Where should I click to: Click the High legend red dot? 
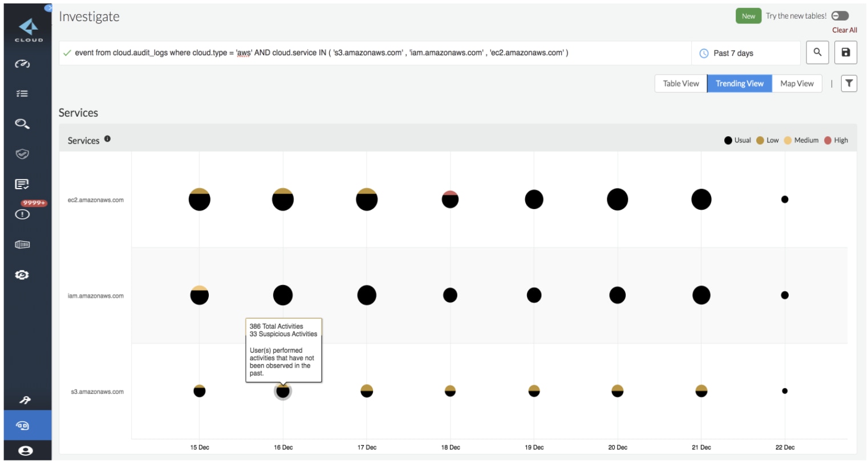pos(828,140)
